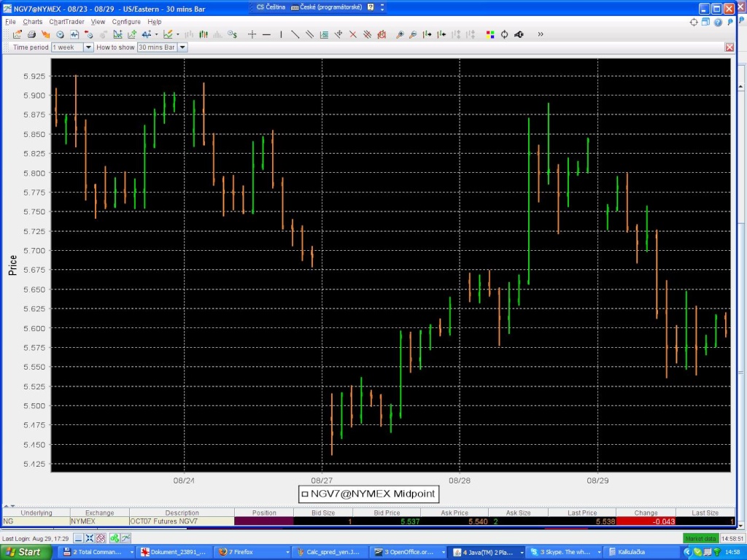This screenshot has height=560, width=747.
Task: Click the OCT07 Futures NGV7 description cell
Action: coord(182,521)
